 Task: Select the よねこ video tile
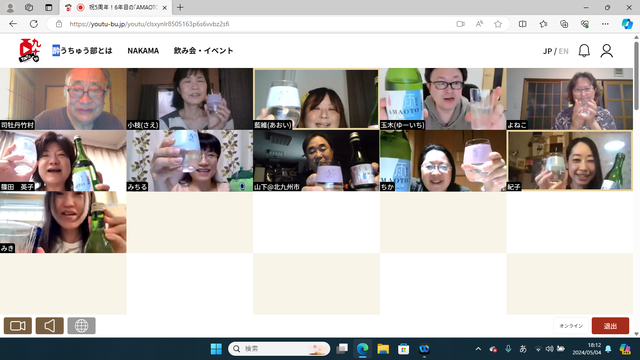pos(569,99)
